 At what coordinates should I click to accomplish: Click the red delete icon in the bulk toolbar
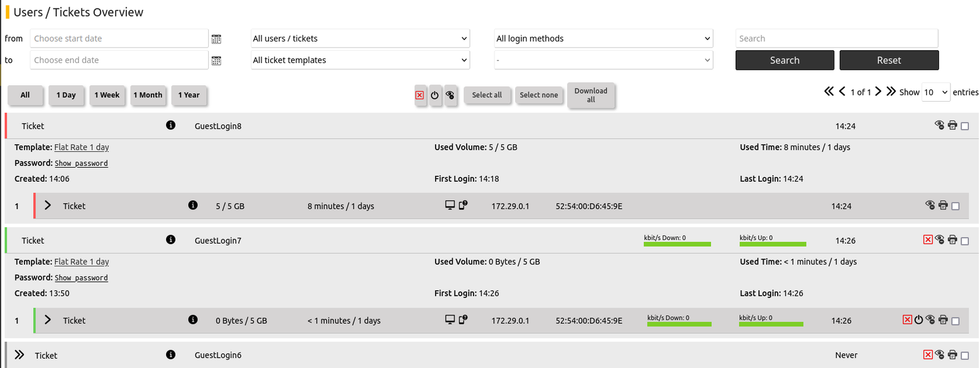[x=420, y=96]
